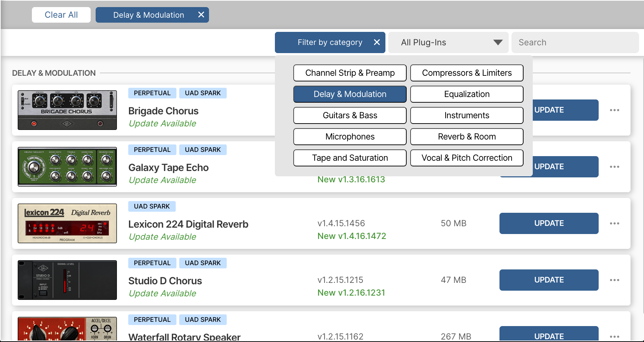Select the Reverb & Room category filter
Viewport: 644px width, 342px height.
point(467,137)
